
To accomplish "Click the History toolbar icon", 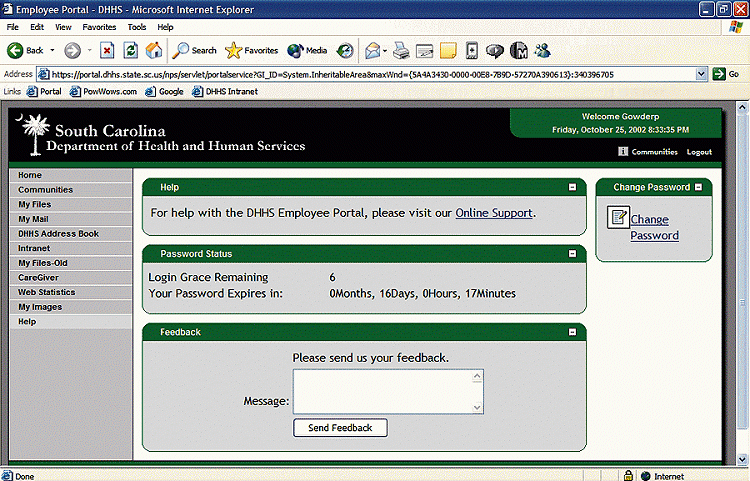I will coord(345,50).
